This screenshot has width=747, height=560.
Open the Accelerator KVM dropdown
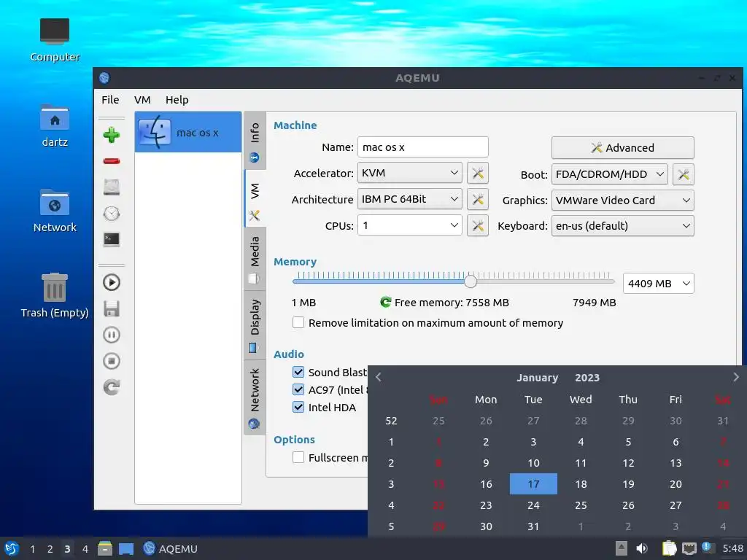[410, 173]
